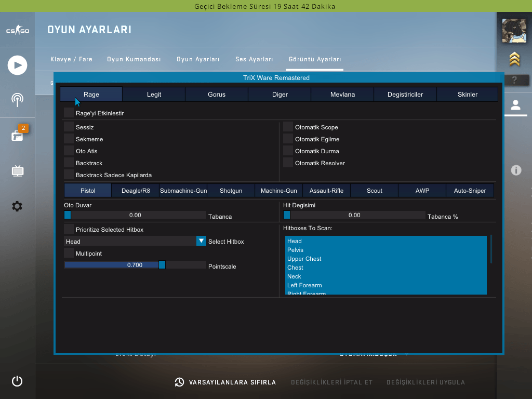
Task: Open the Play menu icon
Action: pyautogui.click(x=17, y=65)
